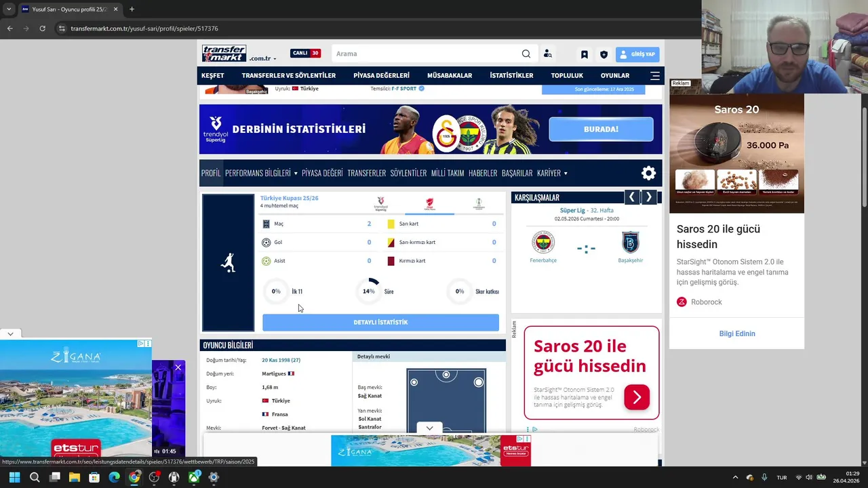
Task: Open a new browser tab
Action: coord(132,9)
